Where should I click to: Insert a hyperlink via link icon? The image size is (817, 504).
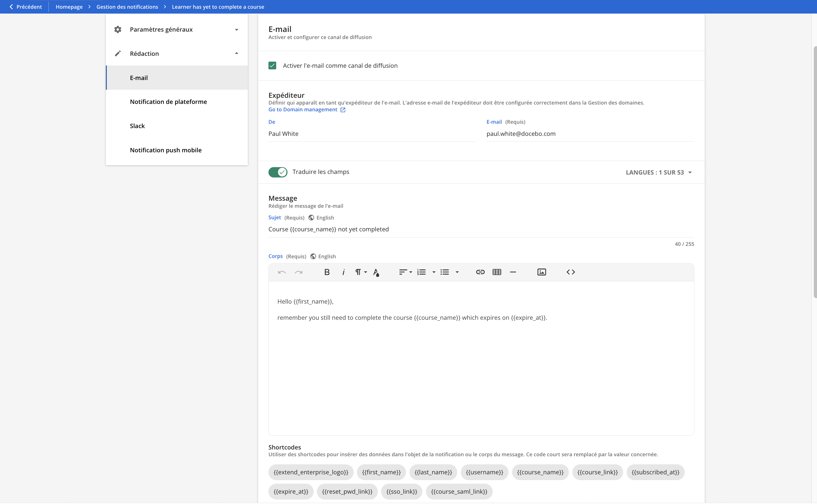point(480,272)
